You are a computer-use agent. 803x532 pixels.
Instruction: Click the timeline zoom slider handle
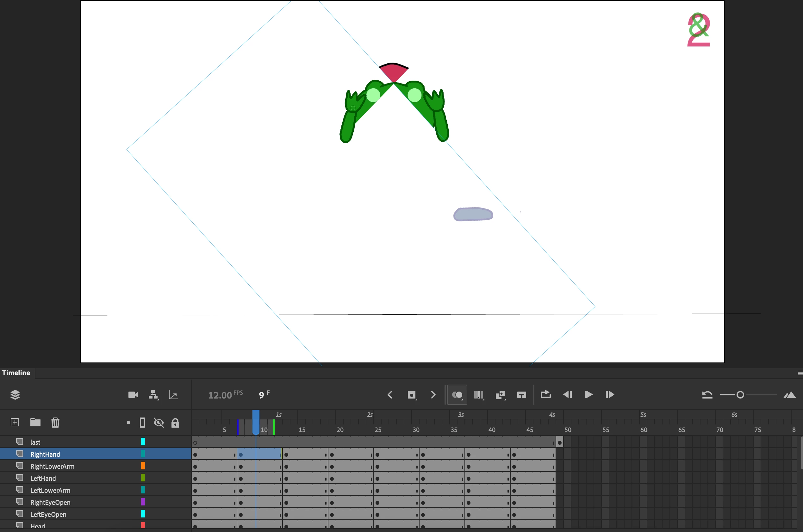point(740,395)
